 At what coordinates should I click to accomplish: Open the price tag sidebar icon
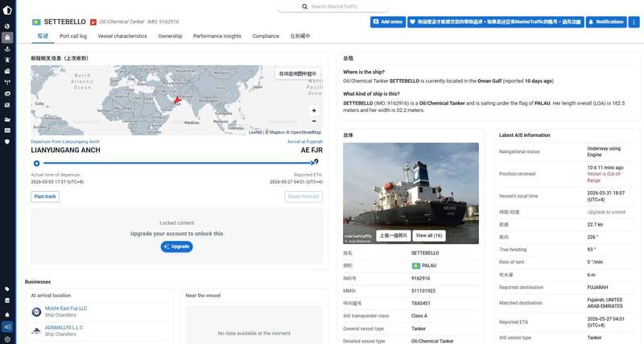click(x=7, y=289)
